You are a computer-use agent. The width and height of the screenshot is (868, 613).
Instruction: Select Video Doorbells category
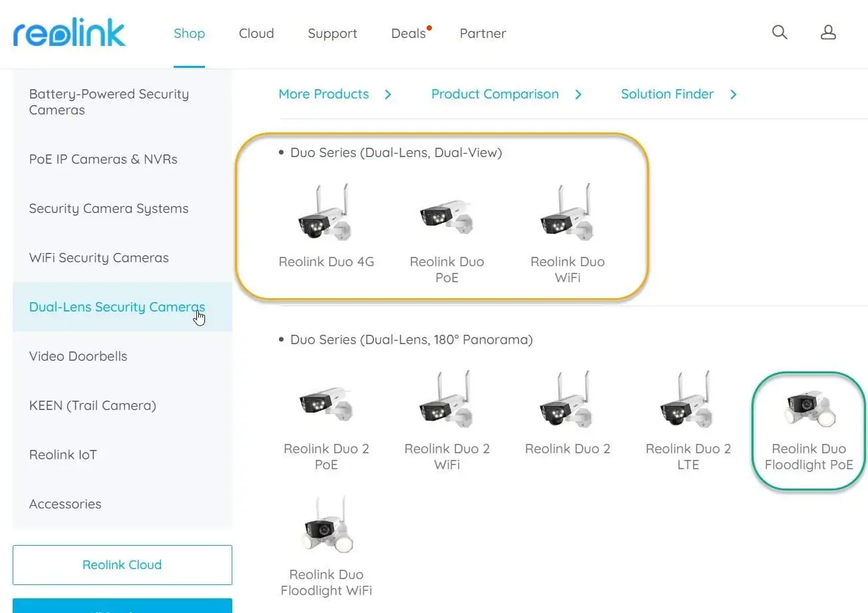pos(122,356)
